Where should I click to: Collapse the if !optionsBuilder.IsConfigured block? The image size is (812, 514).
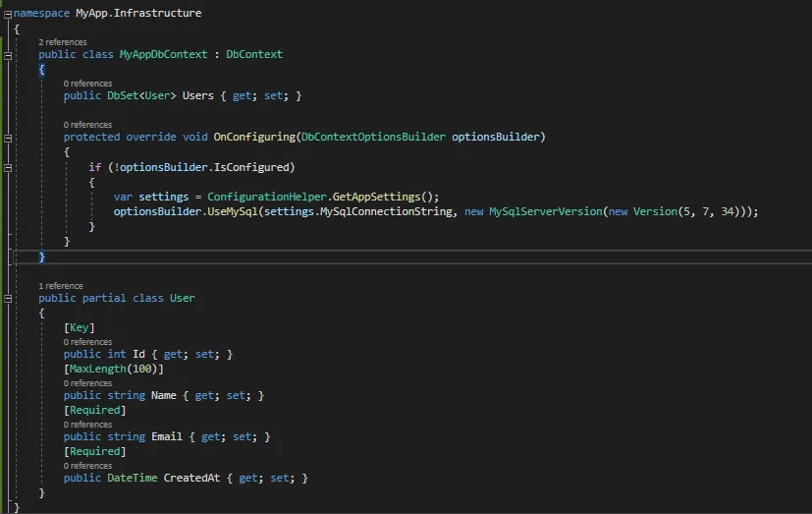pos(8,168)
